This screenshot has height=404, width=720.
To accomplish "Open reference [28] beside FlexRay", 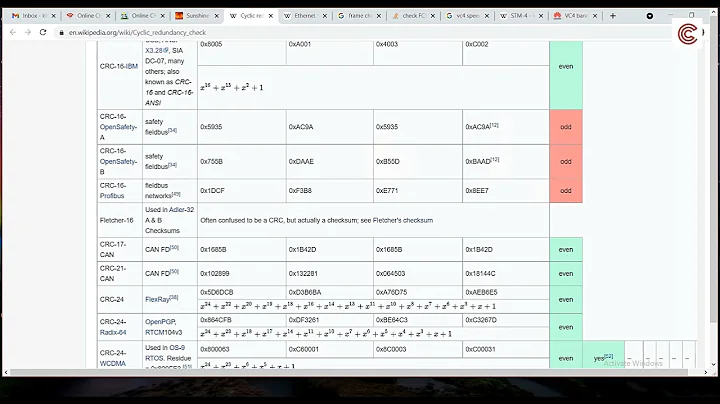I will pyautogui.click(x=174, y=297).
